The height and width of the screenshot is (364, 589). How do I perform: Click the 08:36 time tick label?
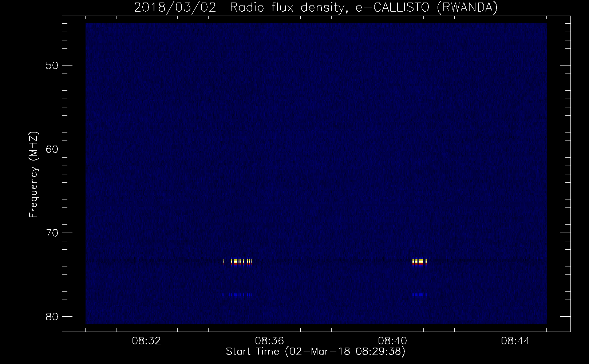[x=269, y=341]
